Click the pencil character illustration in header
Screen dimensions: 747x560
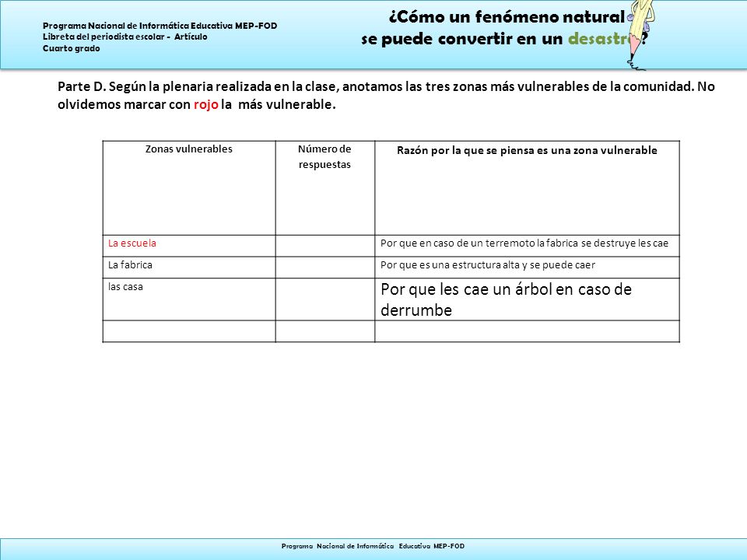tap(640, 35)
